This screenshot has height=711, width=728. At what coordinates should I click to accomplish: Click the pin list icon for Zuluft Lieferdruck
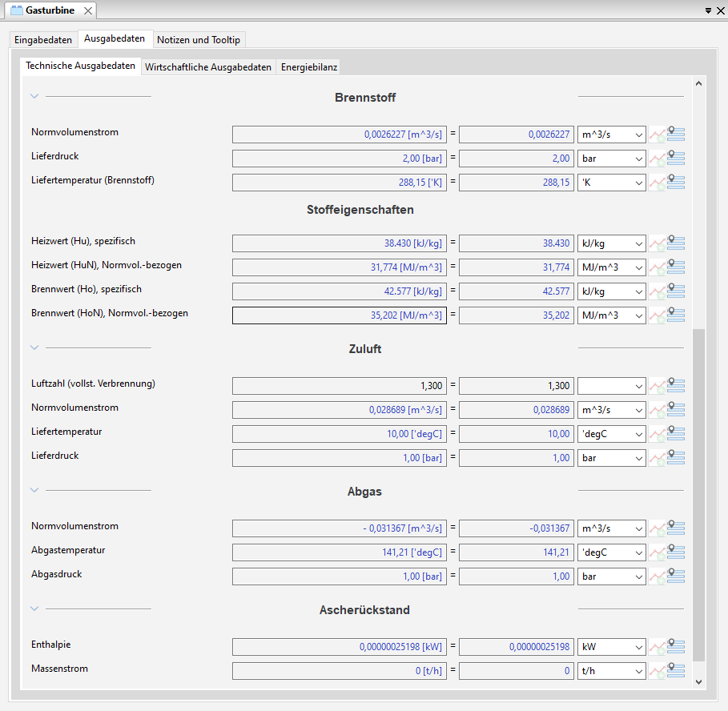(x=676, y=458)
